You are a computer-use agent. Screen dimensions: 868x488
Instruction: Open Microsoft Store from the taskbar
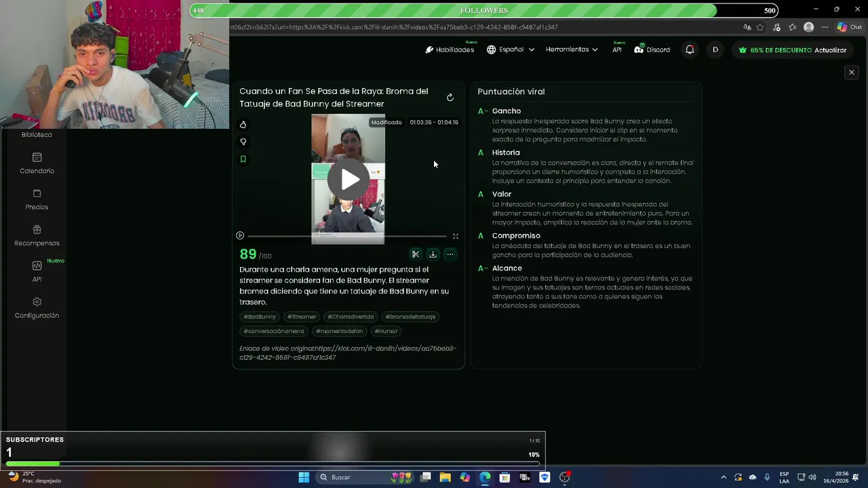point(505,477)
